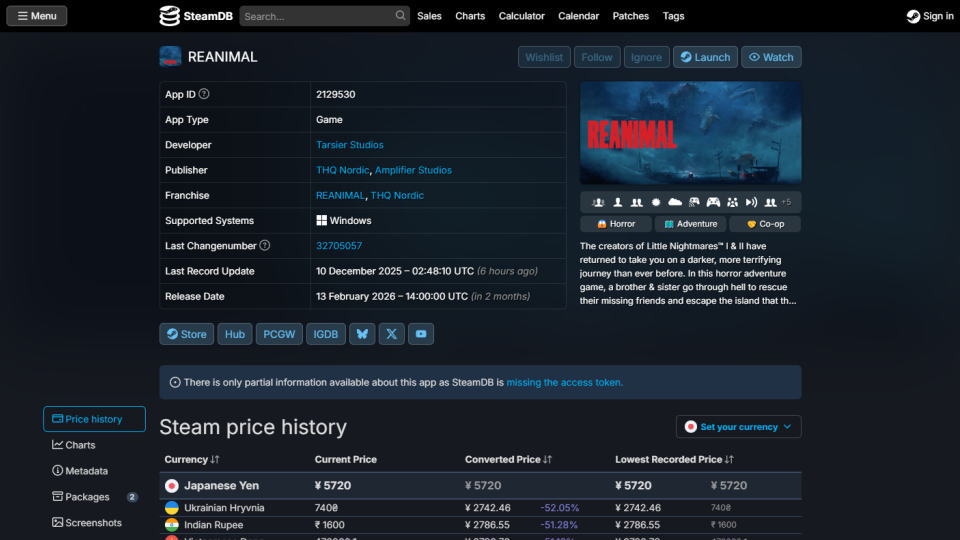Click the full controller support icon

(713, 202)
